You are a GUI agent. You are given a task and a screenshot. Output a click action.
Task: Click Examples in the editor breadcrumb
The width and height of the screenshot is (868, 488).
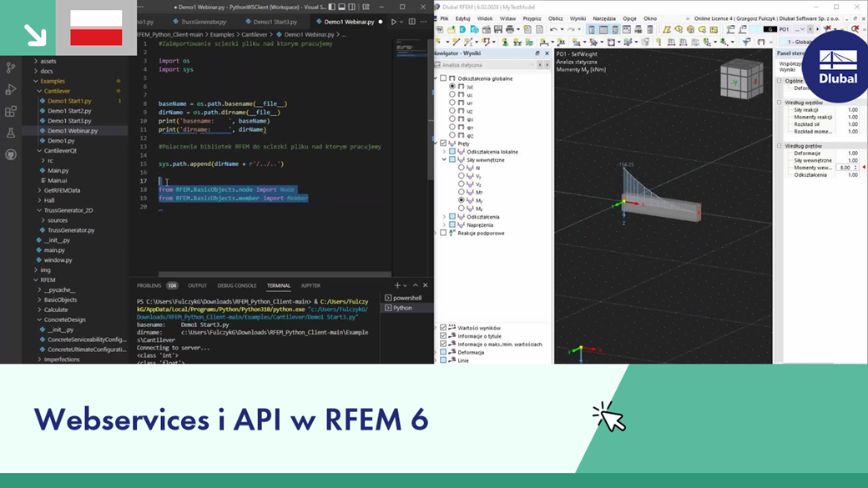pos(222,34)
